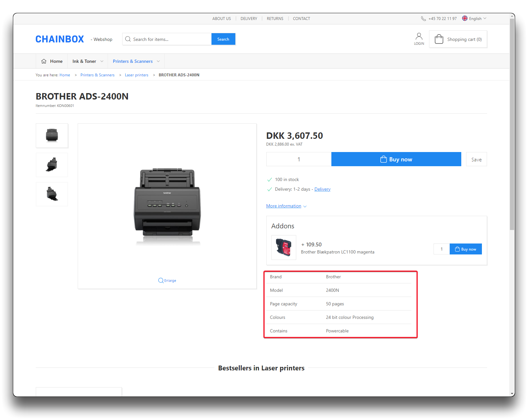Follow the Laser printers breadcrumb link
Image resolution: width=528 pixels, height=420 pixels.
[x=137, y=75]
